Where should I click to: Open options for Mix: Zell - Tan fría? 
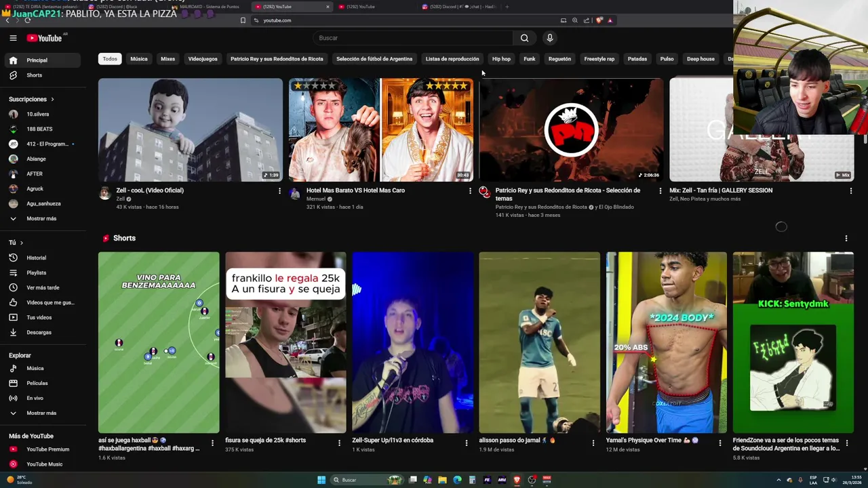(851, 191)
